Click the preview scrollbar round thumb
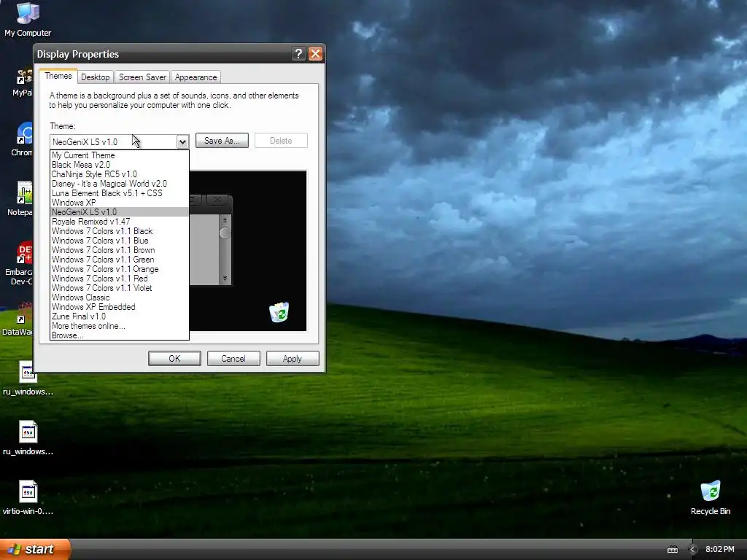 coord(225,233)
